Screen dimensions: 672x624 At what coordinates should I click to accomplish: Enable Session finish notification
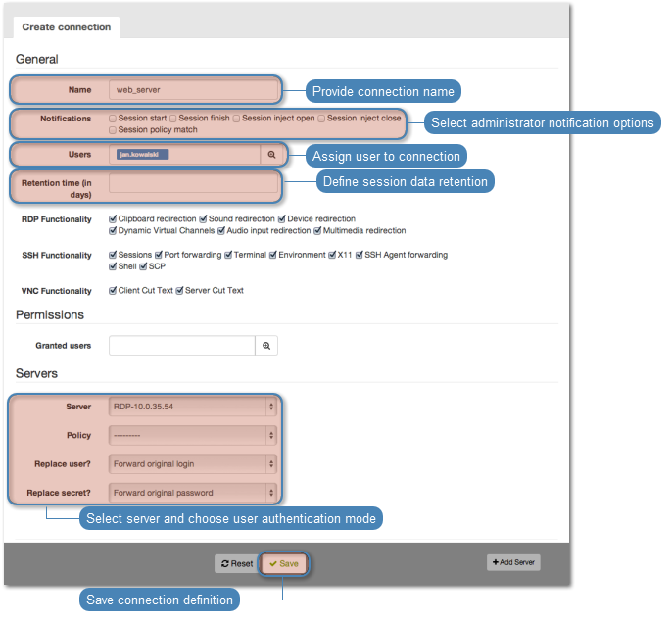tap(173, 119)
